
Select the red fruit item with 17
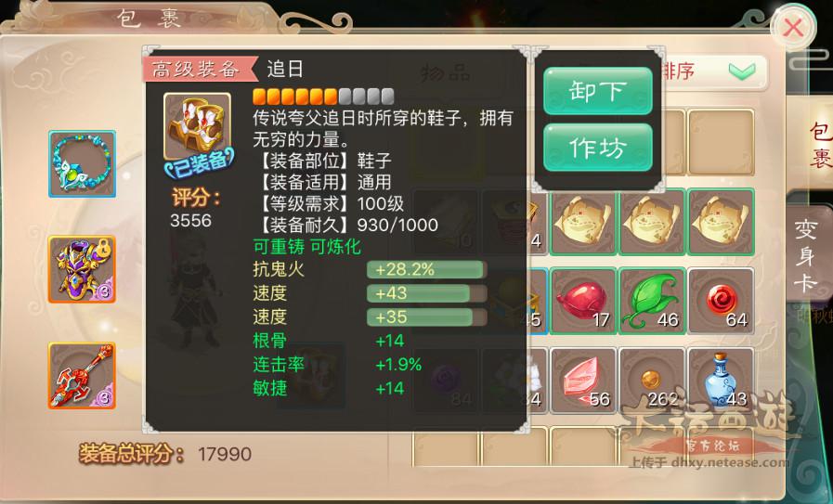click(x=583, y=301)
